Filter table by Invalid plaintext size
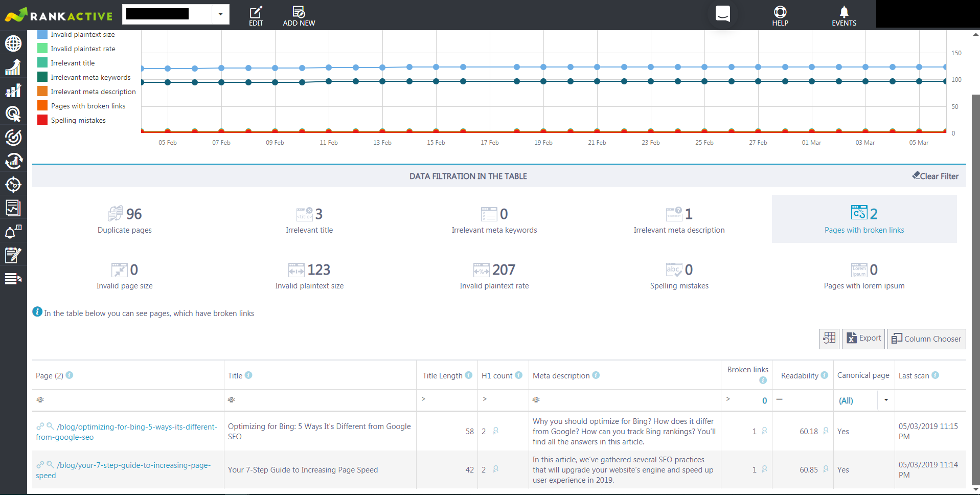Screen dimensions: 980x495 (x=309, y=275)
